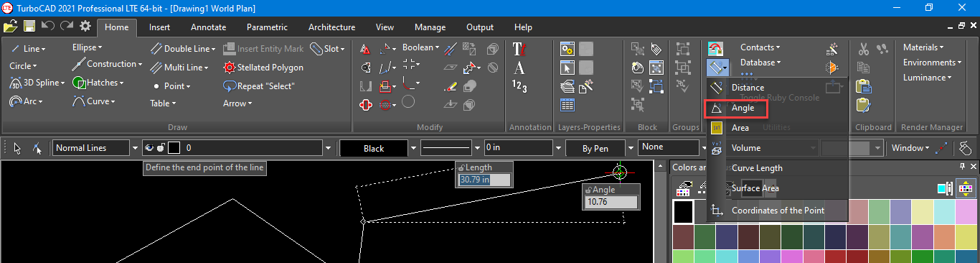Viewport: 980px width, 263px height.
Task: Click the red Explode icon in Modify
Action: click(x=365, y=105)
